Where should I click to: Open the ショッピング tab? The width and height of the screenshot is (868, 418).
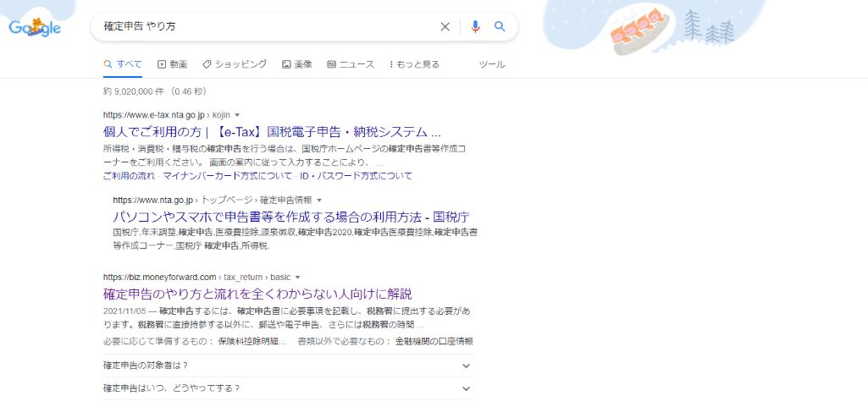click(235, 64)
